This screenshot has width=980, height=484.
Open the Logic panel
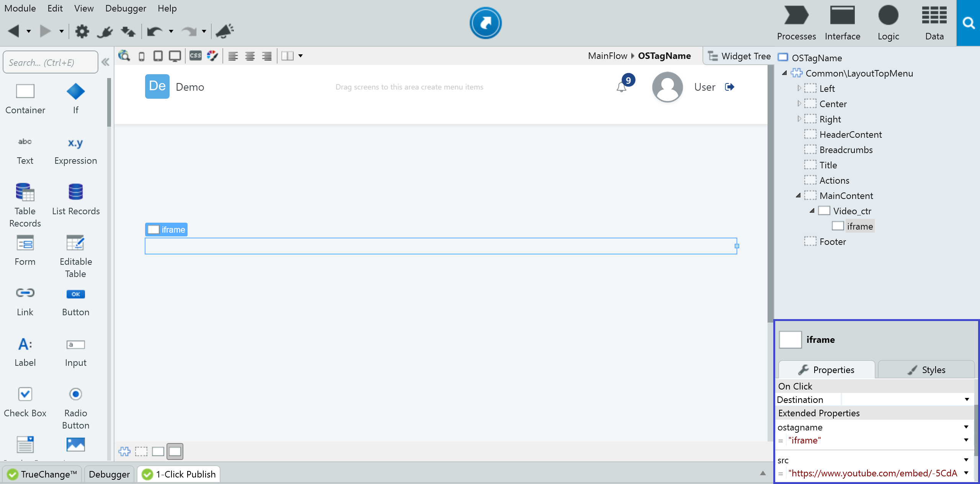click(x=889, y=23)
